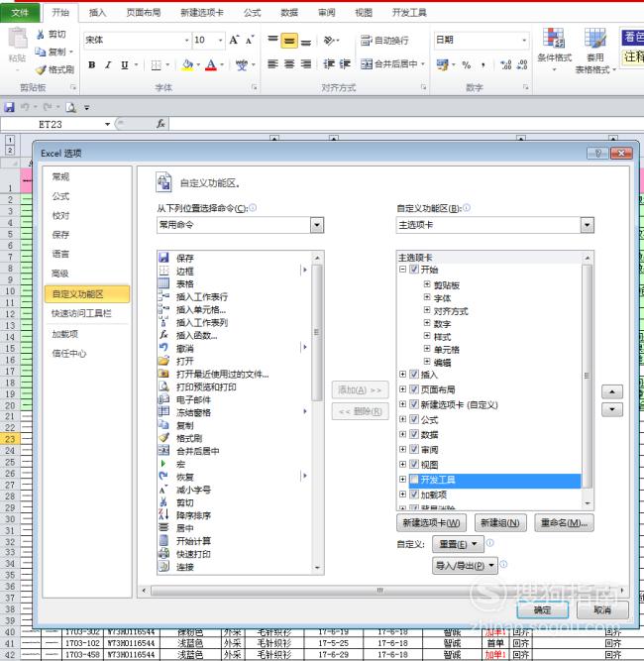Click the Format as Table icon

(595, 39)
